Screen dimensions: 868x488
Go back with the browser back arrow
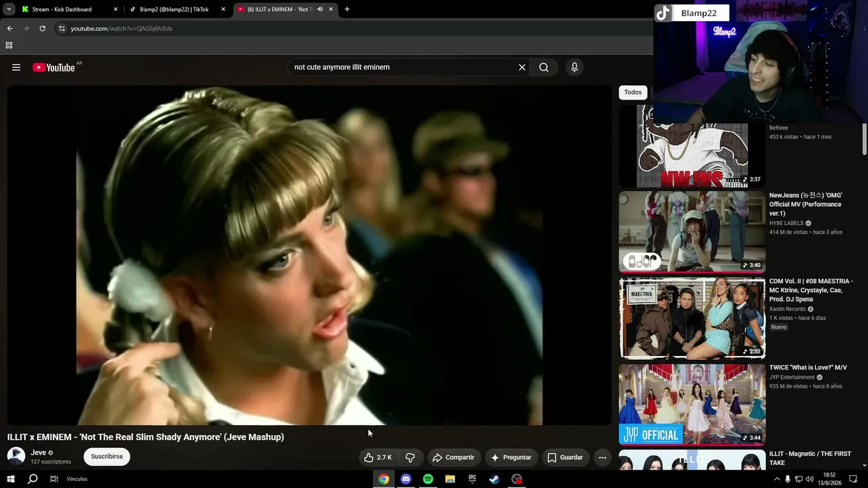[x=10, y=28]
